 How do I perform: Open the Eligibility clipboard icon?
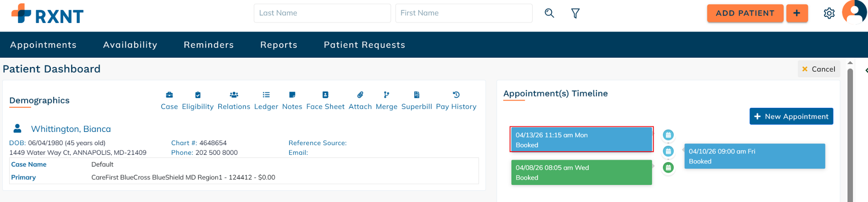(198, 95)
